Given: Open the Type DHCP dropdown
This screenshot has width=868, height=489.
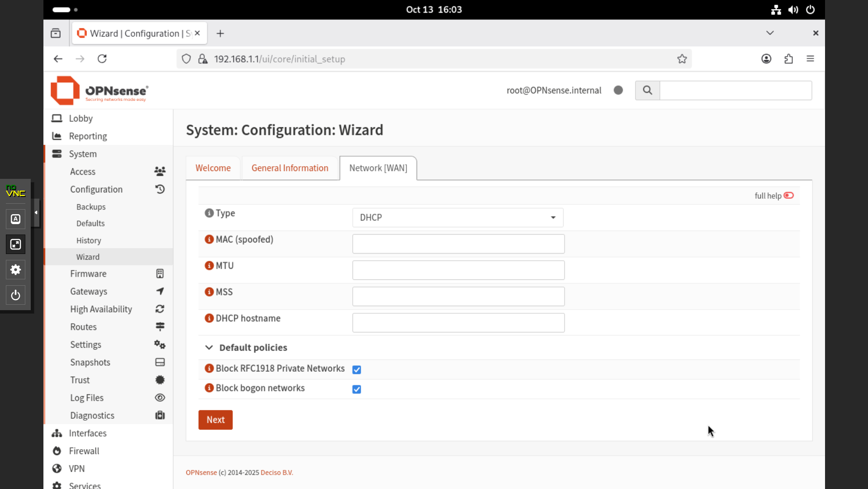Looking at the screenshot, I should (457, 218).
